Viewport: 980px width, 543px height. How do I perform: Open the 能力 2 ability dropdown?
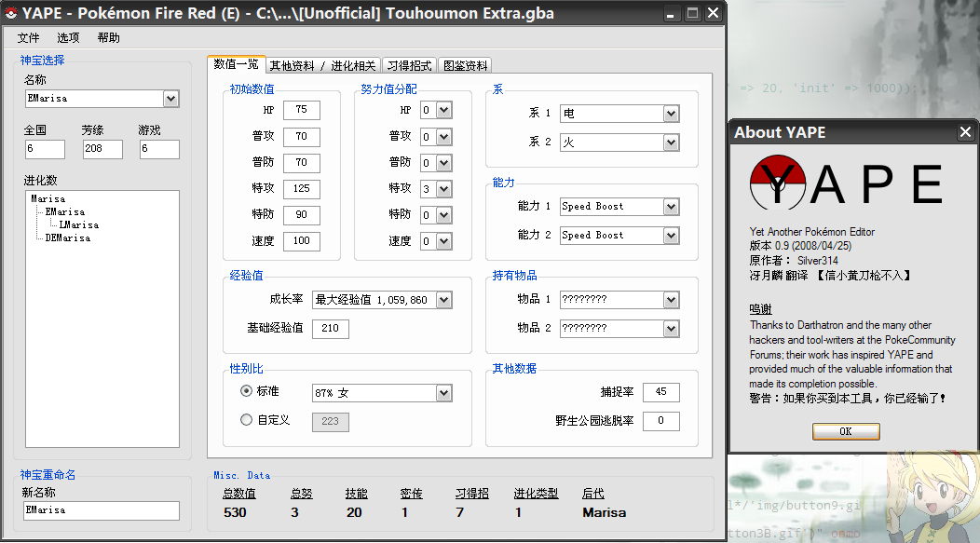[672, 236]
